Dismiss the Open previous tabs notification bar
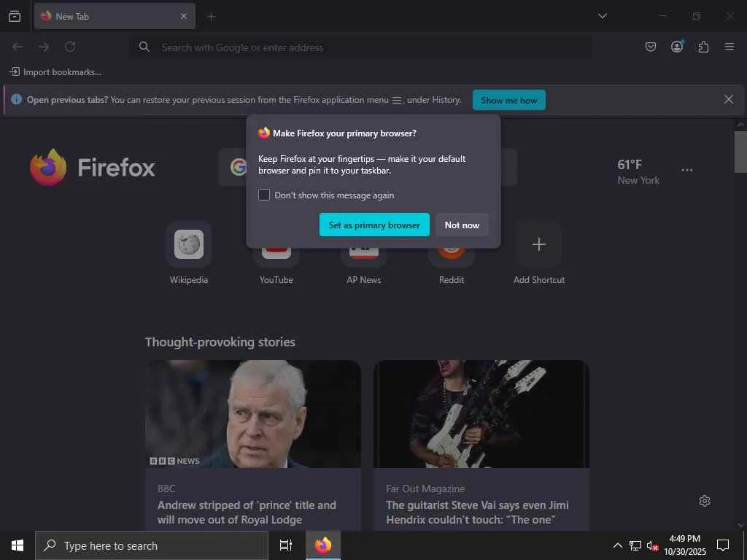Image resolution: width=747 pixels, height=560 pixels. pos(729,99)
